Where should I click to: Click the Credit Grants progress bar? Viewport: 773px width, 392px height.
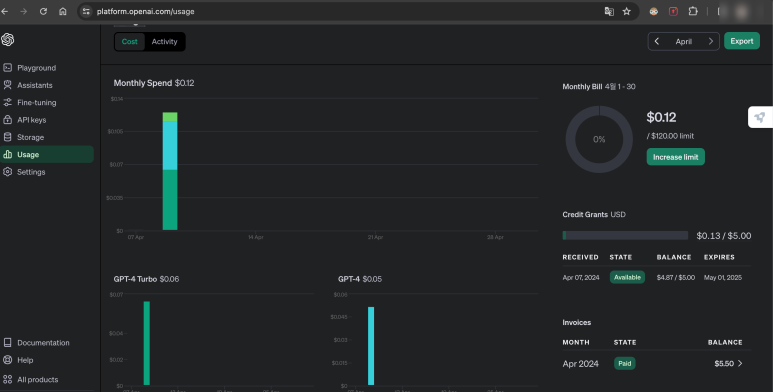coord(625,235)
